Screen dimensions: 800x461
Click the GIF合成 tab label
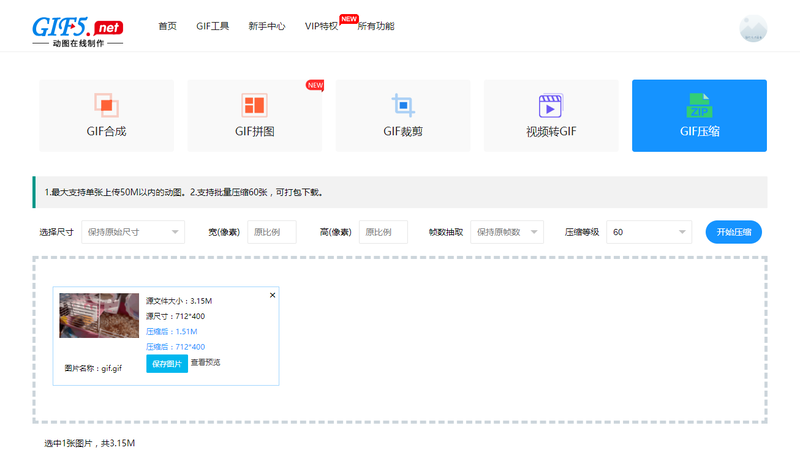107,132
